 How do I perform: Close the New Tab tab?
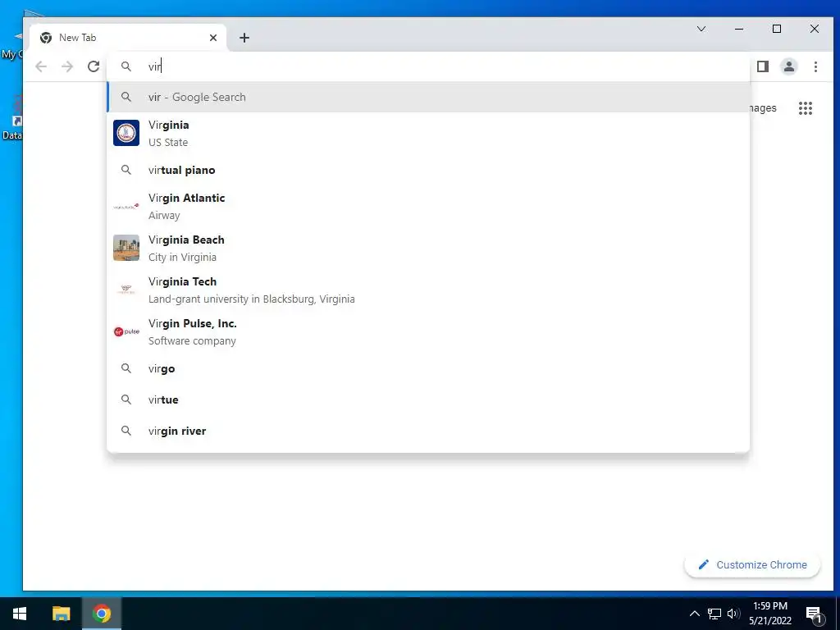(x=213, y=38)
